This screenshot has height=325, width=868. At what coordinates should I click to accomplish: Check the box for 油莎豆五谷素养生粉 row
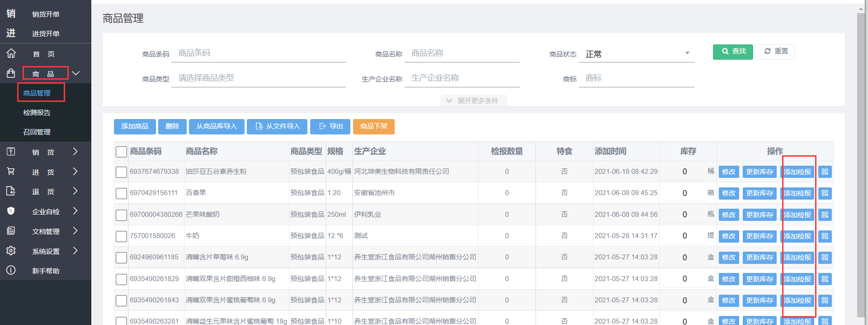121,172
